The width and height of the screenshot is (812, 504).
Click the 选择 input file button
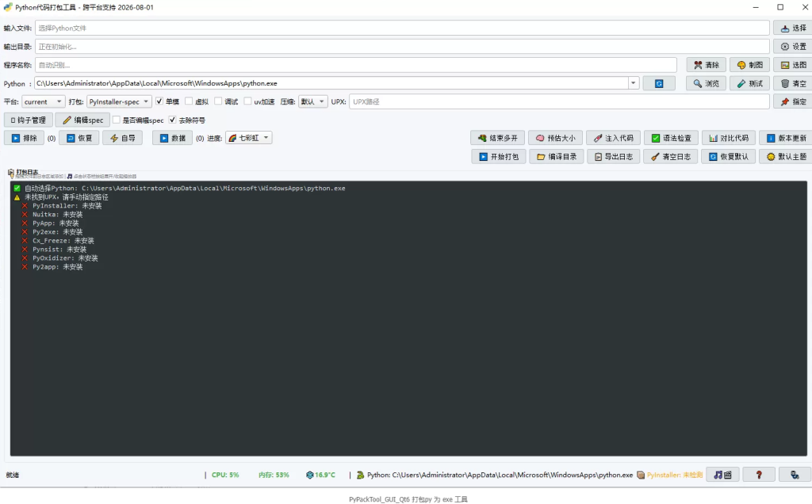pos(792,28)
